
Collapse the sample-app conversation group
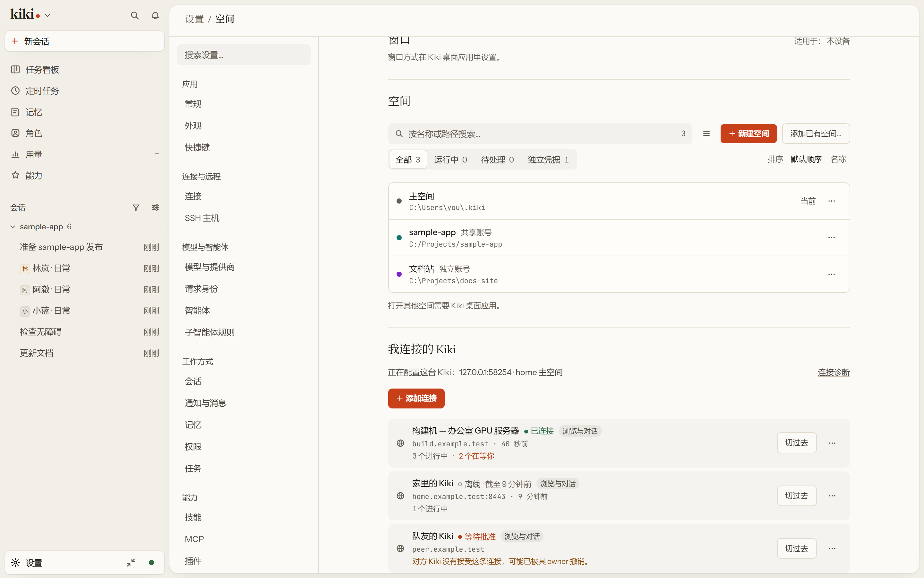tap(13, 227)
